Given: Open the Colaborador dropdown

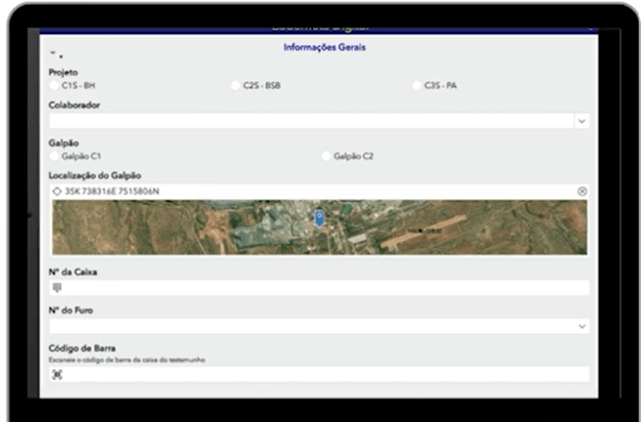Looking at the screenshot, I should [x=581, y=121].
